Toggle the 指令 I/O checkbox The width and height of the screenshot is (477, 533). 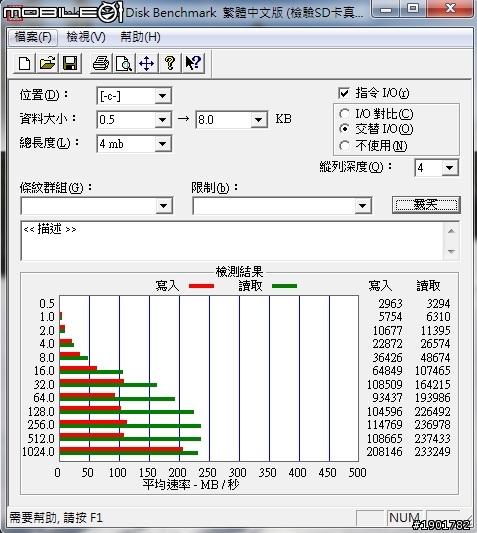pos(344,93)
